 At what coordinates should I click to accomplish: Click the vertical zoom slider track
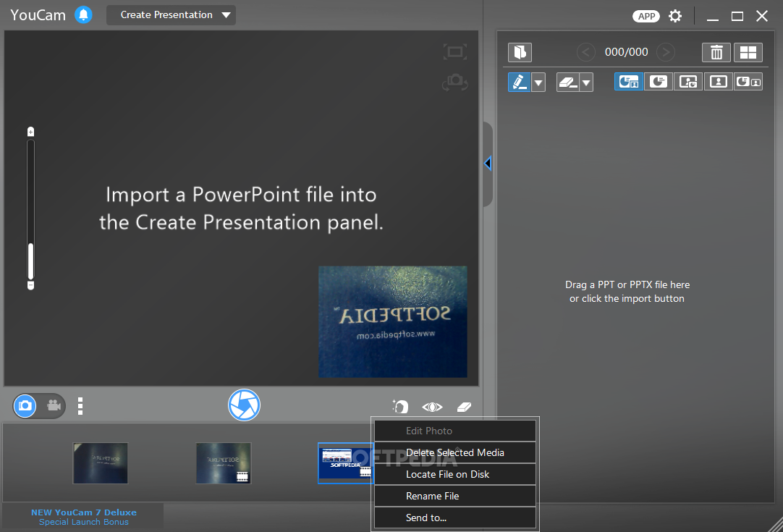point(30,208)
